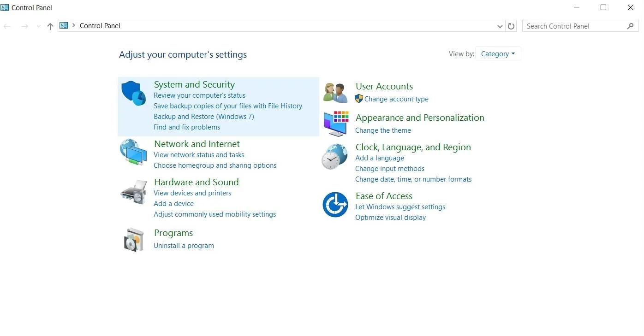Screen dimensions: 644x336
Task: Click the magnifier icon in search box
Action: point(631,26)
